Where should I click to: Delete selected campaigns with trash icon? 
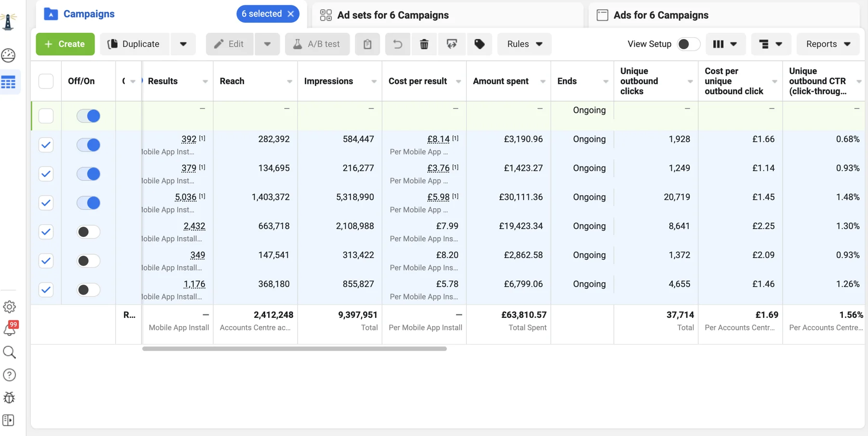point(424,44)
